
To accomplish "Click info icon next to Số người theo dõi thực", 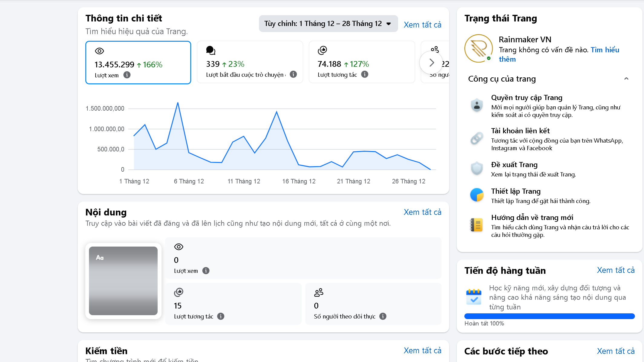I will [383, 316].
